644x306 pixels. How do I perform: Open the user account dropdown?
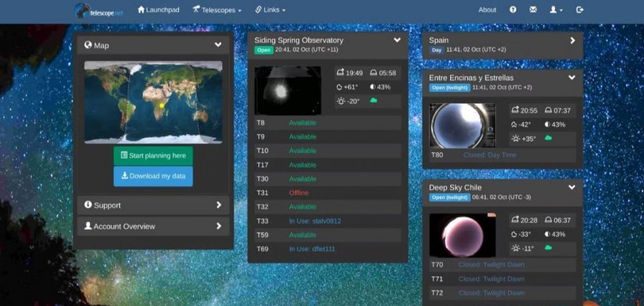point(556,10)
